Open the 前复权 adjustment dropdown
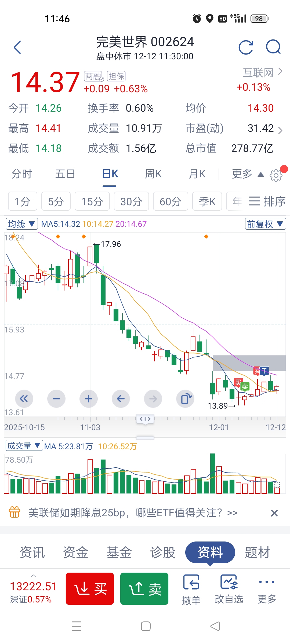290x644 pixels. (x=265, y=224)
